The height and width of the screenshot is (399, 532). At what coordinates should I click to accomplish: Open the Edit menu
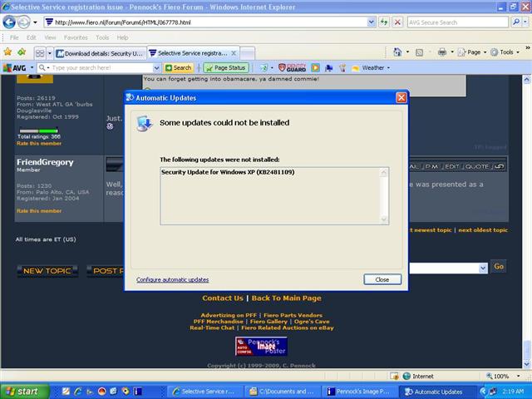[x=32, y=37]
